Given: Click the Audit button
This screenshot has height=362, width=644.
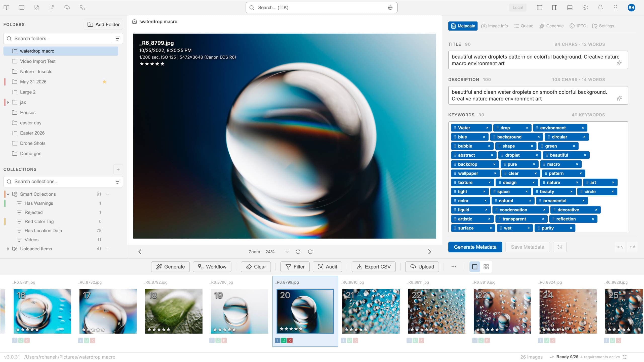Looking at the screenshot, I should pos(327,267).
